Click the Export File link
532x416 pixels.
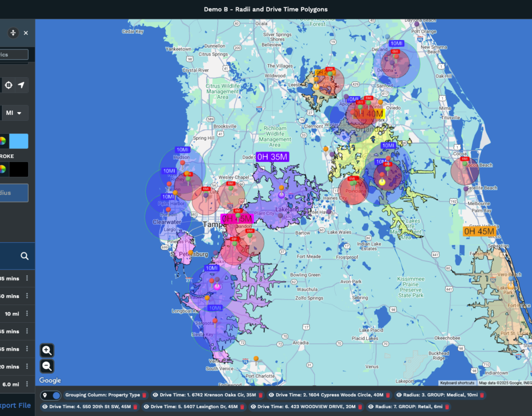(15, 405)
